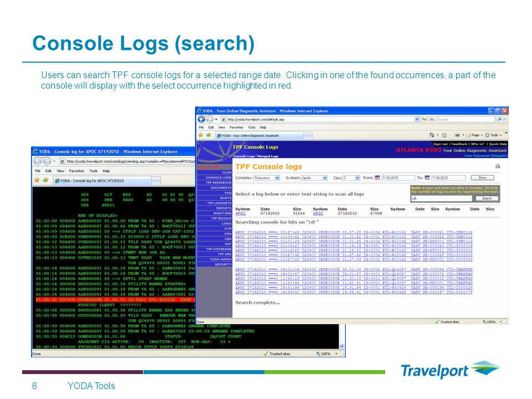Click Feeds icon in IE command bar
Image resolution: width=532 pixels, height=399 pixels.
pos(444,135)
